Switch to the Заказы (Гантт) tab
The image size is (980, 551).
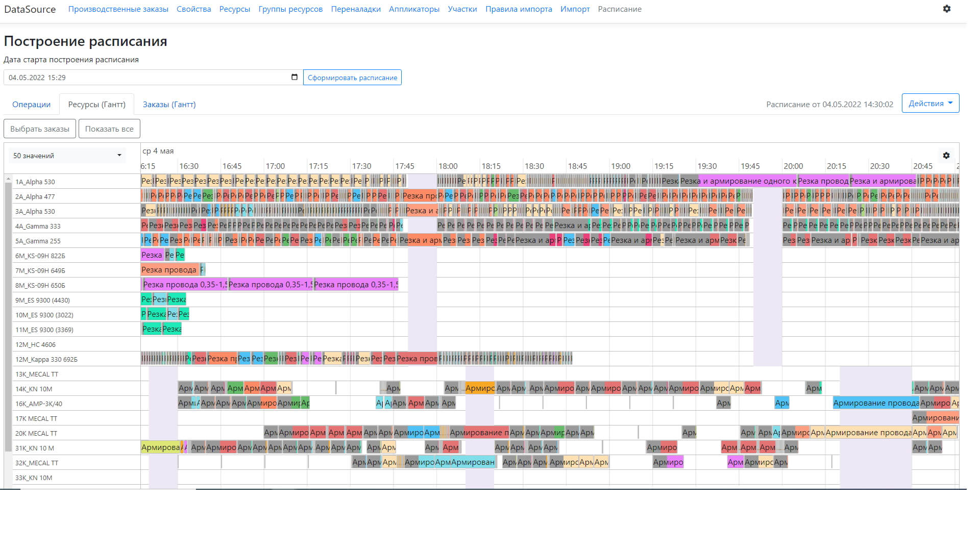tap(169, 104)
